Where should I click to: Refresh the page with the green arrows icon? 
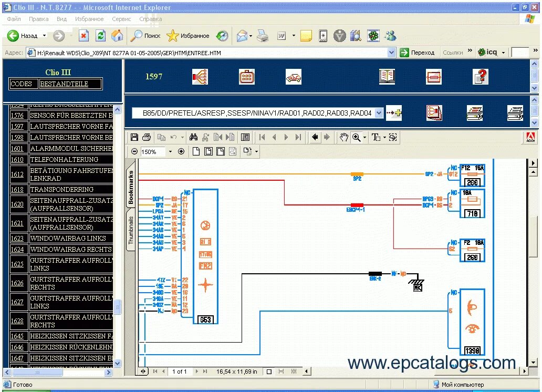101,36
